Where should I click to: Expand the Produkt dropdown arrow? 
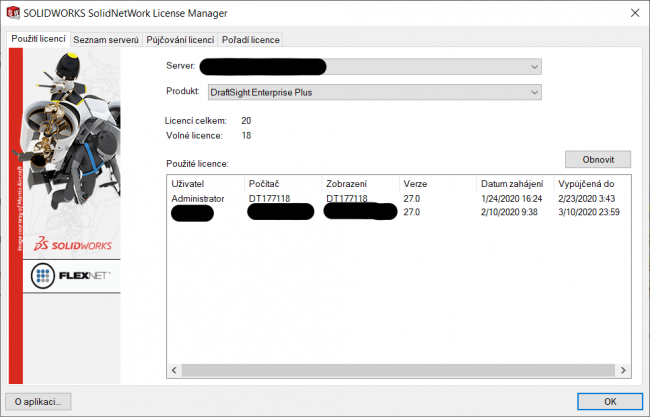tap(534, 93)
